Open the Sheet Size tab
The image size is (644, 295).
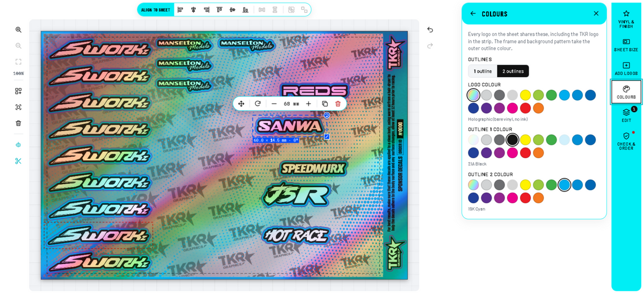click(x=626, y=45)
